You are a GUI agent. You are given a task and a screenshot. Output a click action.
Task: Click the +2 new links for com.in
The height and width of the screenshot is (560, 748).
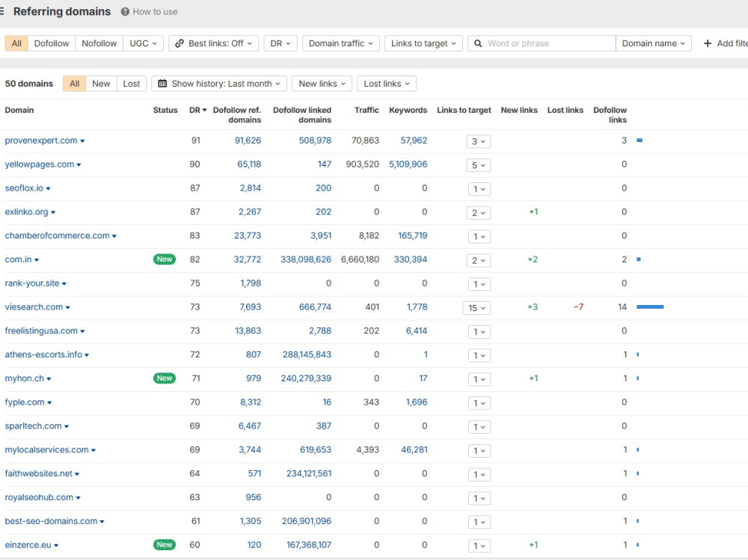click(x=533, y=259)
